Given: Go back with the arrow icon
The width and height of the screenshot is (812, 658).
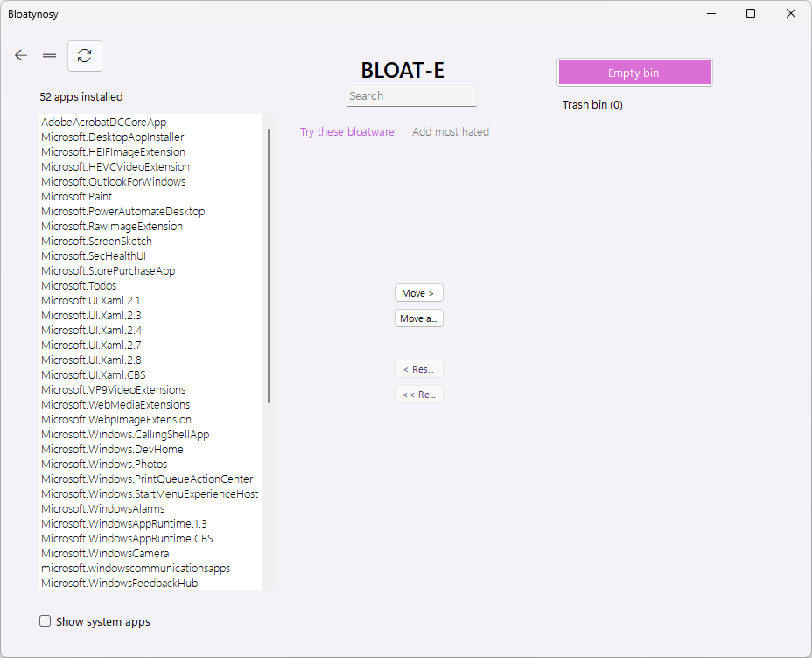Looking at the screenshot, I should click(21, 55).
